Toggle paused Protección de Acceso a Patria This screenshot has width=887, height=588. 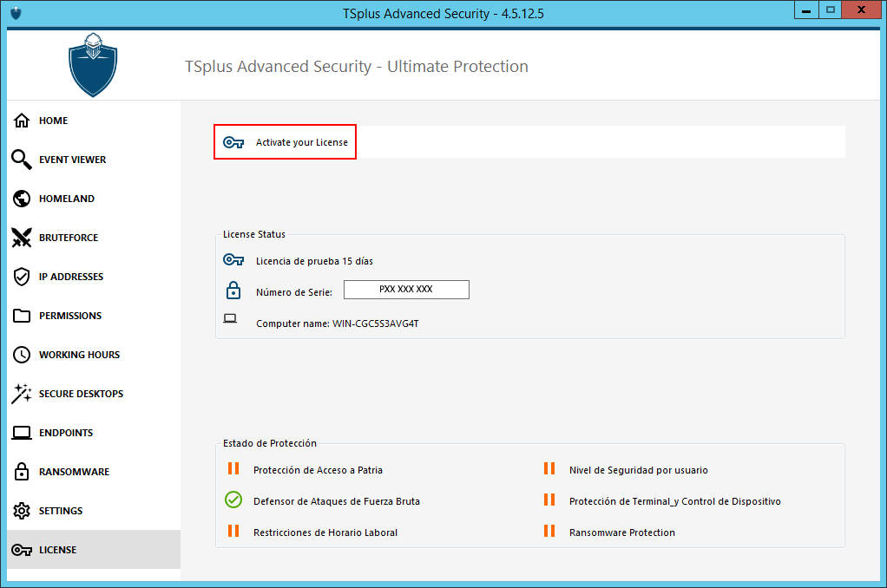pyautogui.click(x=233, y=469)
